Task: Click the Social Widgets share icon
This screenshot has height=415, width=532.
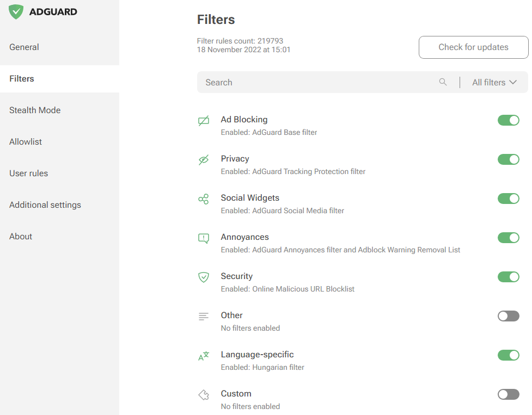Action: (x=204, y=199)
